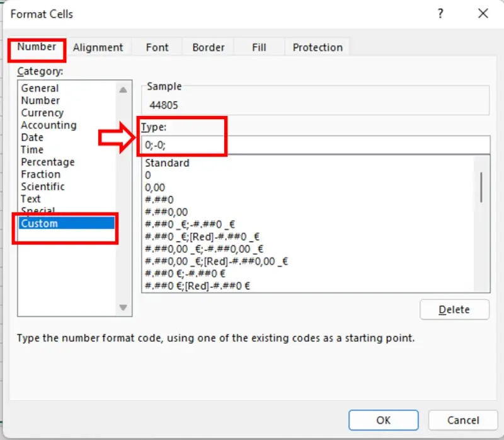504x440 pixels.
Task: Choose the Accounting category
Action: (x=49, y=125)
